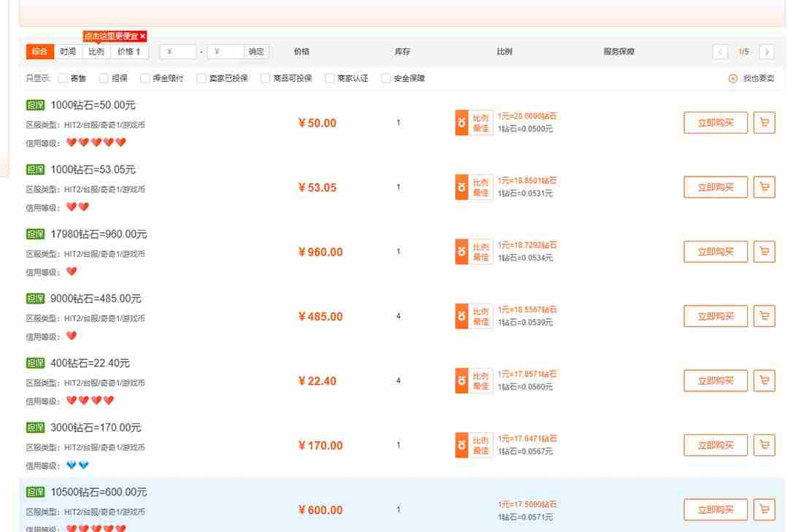Click 比例最佳 badge in ¥170.00 row
The height and width of the screenshot is (532, 788).
pyautogui.click(x=474, y=445)
